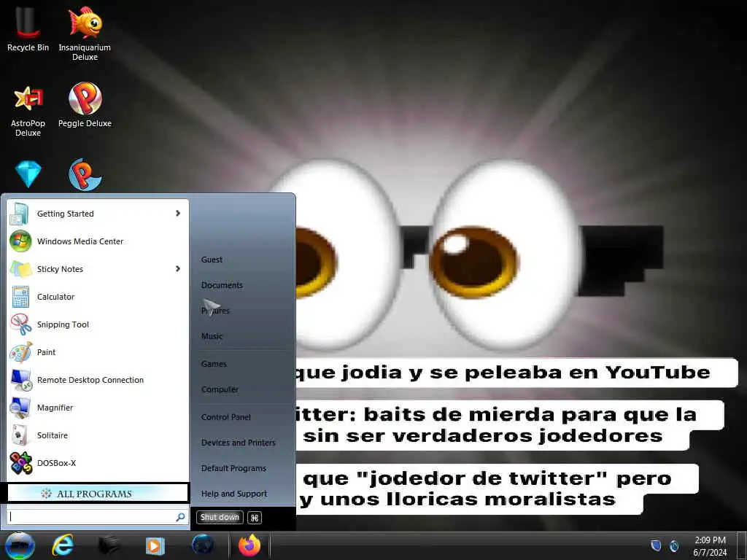Open Documents from Start menu
Viewport: 747px width, 560px height.
(222, 285)
